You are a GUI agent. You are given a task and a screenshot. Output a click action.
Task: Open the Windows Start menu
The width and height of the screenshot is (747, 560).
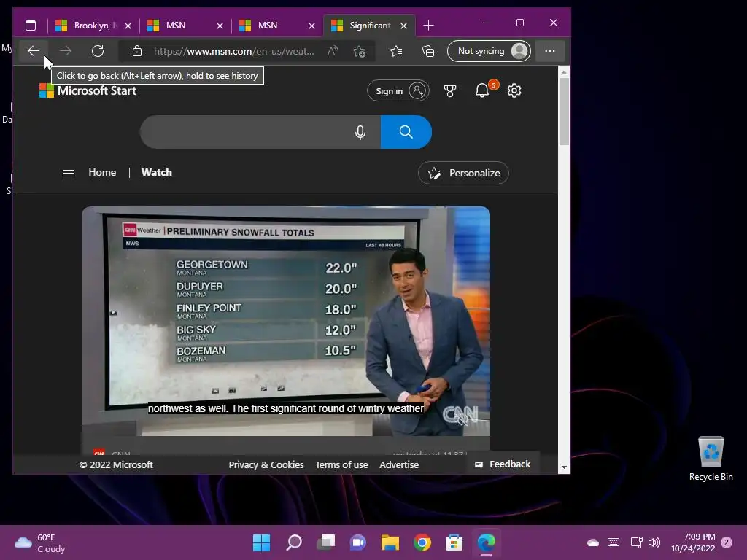point(261,542)
